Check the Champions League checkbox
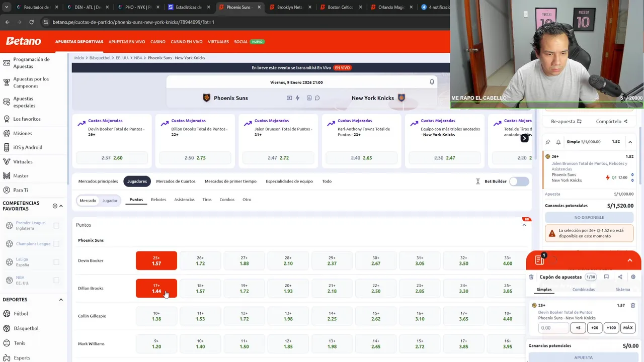This screenshot has width=644, height=362. (56, 244)
